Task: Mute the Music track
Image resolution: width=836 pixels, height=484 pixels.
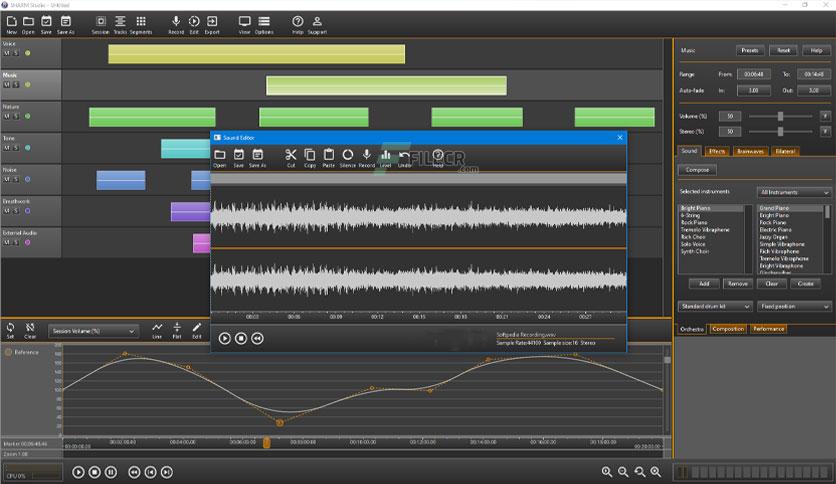Action: pos(7,85)
